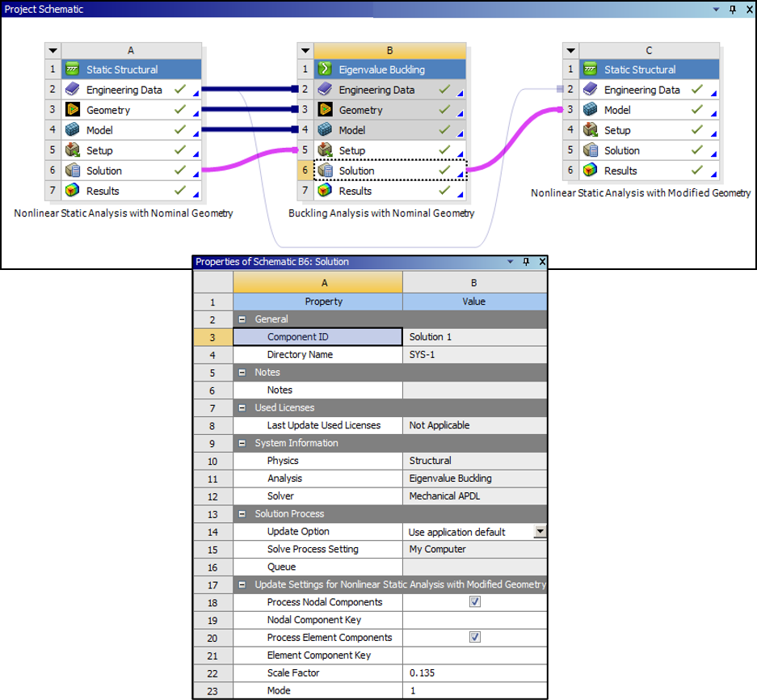The image size is (757, 700).
Task: Click the Notes value field
Action: (x=474, y=390)
